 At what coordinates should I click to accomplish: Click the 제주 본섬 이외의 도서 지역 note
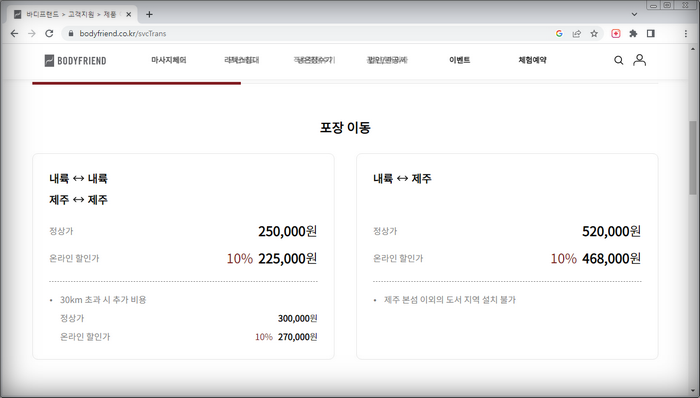450,300
